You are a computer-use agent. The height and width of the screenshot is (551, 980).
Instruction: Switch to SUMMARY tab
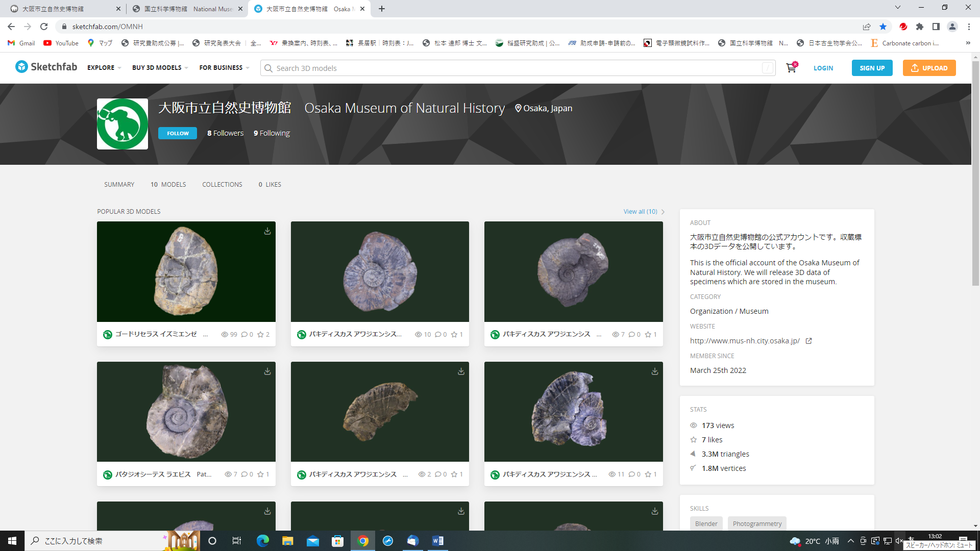[119, 185]
